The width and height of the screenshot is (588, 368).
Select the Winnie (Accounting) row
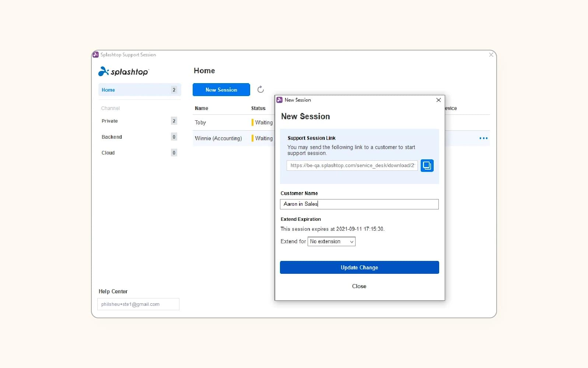point(234,138)
